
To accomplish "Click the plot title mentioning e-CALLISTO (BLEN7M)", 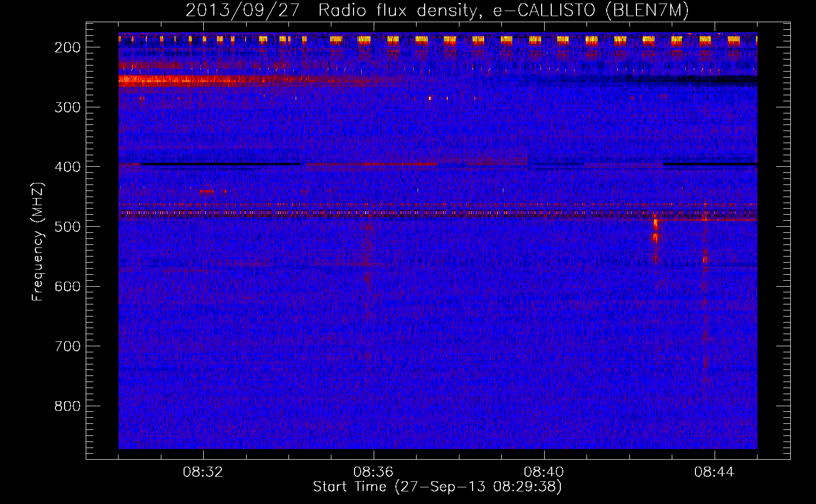I will (x=437, y=11).
